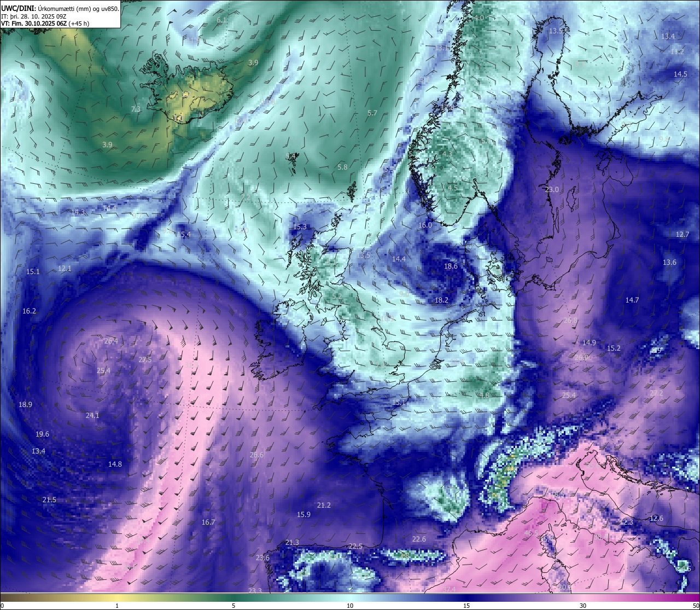Click the 4.8 value over Germany

click(484, 396)
